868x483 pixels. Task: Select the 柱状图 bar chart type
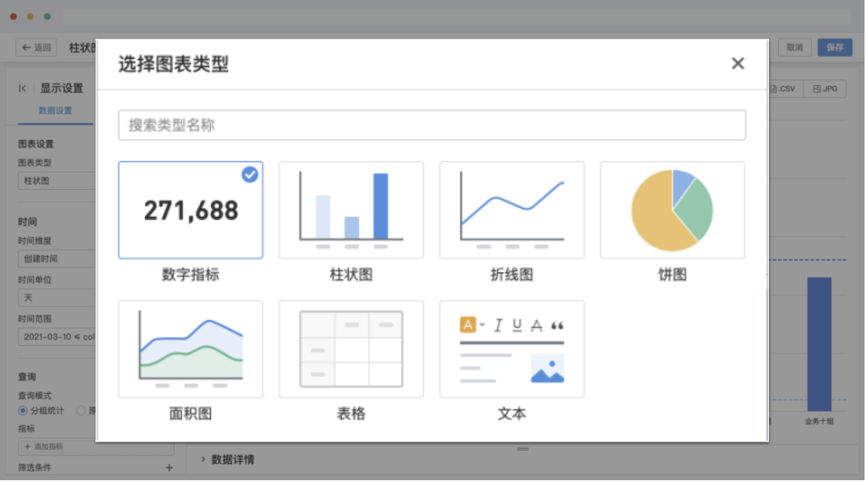click(351, 210)
